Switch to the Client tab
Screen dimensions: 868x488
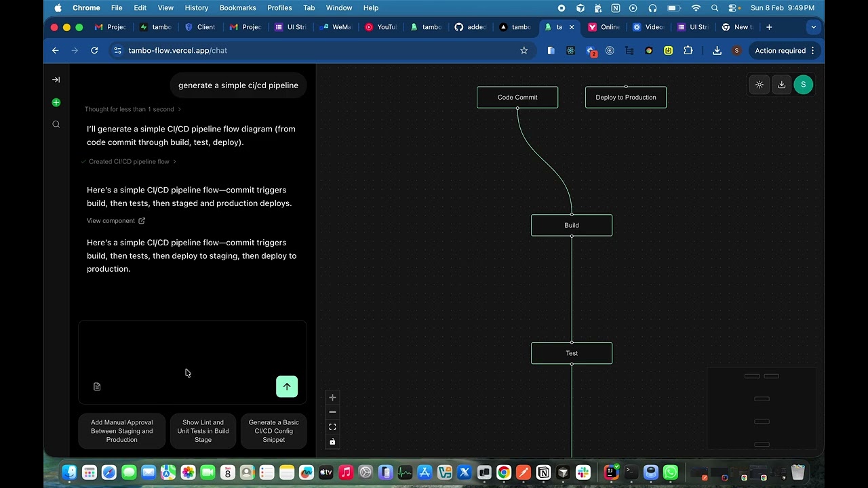tap(200, 27)
